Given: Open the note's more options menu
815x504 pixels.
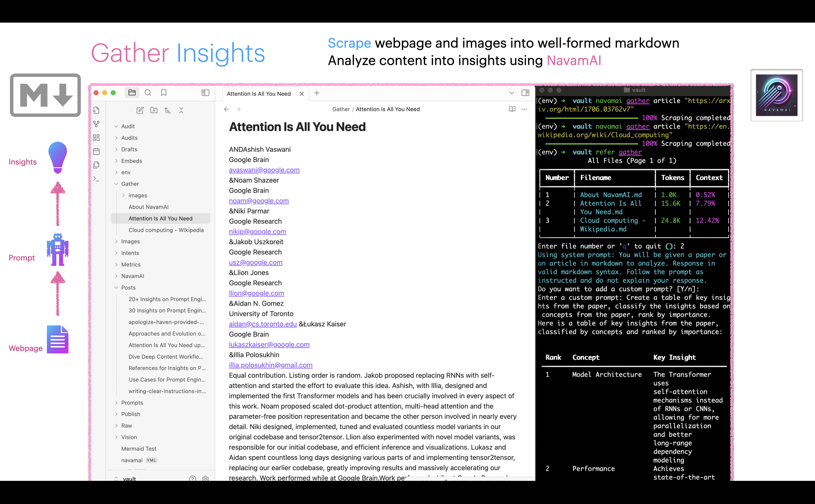Looking at the screenshot, I should coord(524,109).
